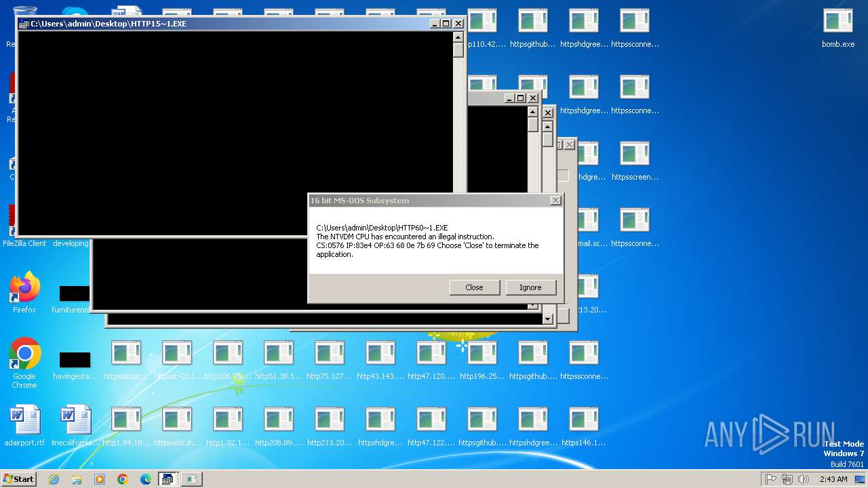Screen dimensions: 868x488
Task: Select the http196.25 desktop icon
Action: [482, 361]
